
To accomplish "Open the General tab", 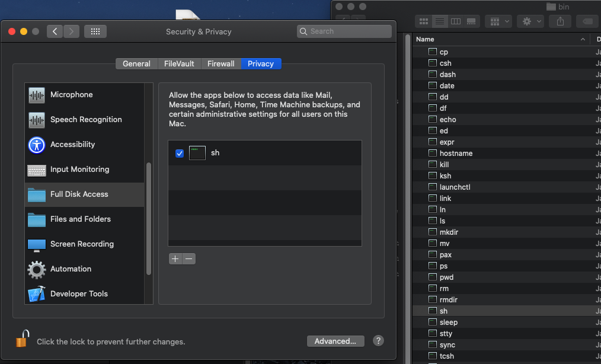I will click(136, 63).
